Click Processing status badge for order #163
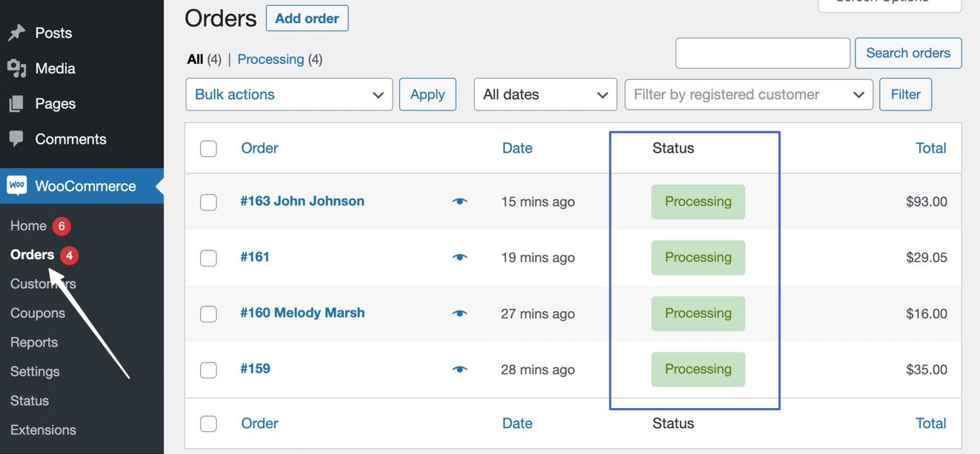Viewport: 980px width, 454px height. [x=698, y=201]
